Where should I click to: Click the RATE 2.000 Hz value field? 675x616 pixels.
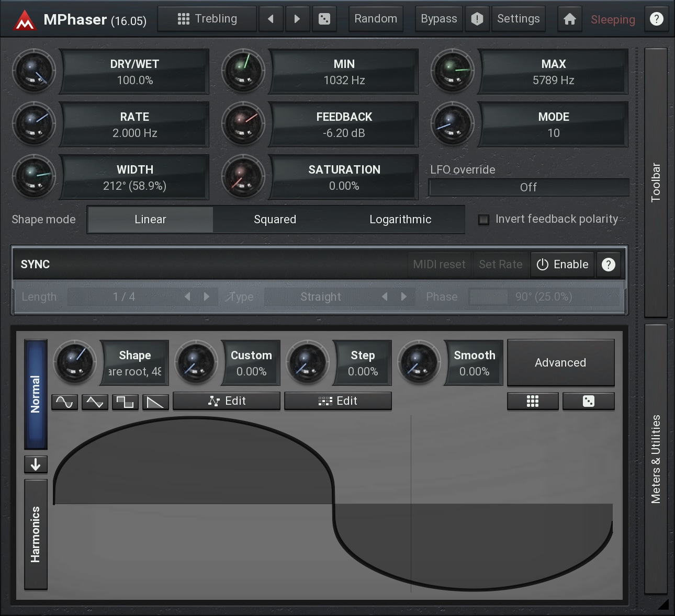click(x=134, y=124)
